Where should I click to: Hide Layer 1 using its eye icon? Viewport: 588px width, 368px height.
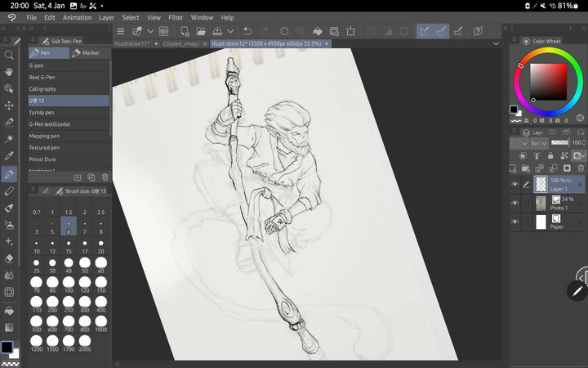(x=514, y=184)
